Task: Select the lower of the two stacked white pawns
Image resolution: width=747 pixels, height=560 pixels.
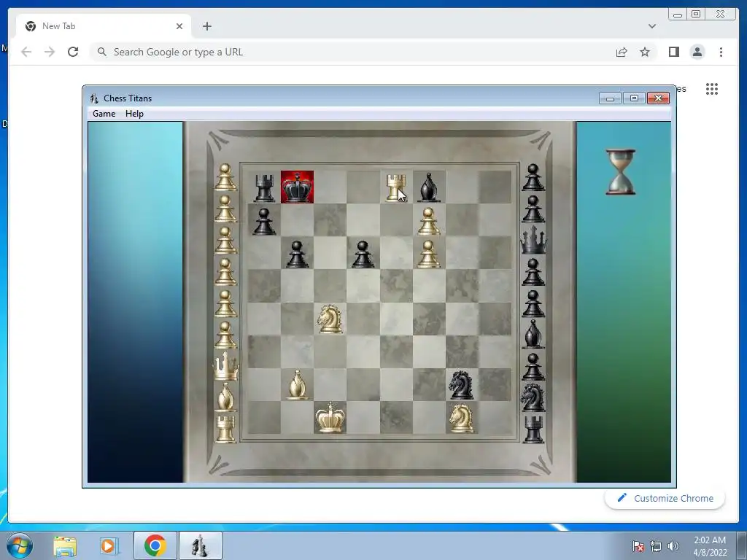Action: [x=429, y=254]
